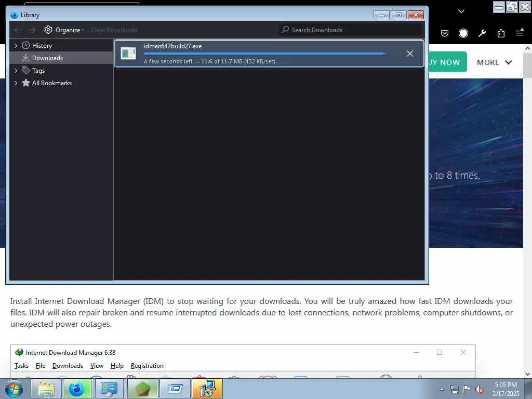532x399 pixels.
Task: Click the download progress bar
Action: [264, 54]
